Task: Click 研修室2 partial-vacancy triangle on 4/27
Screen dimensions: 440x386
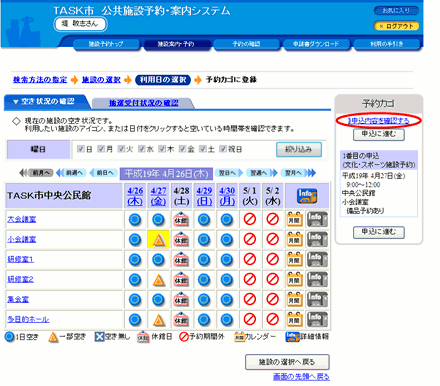Action: tap(158, 280)
